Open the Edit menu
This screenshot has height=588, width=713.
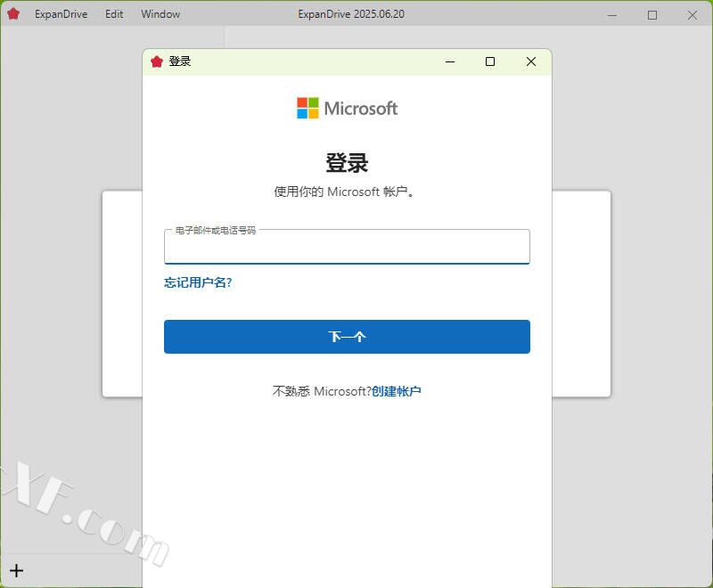(114, 14)
